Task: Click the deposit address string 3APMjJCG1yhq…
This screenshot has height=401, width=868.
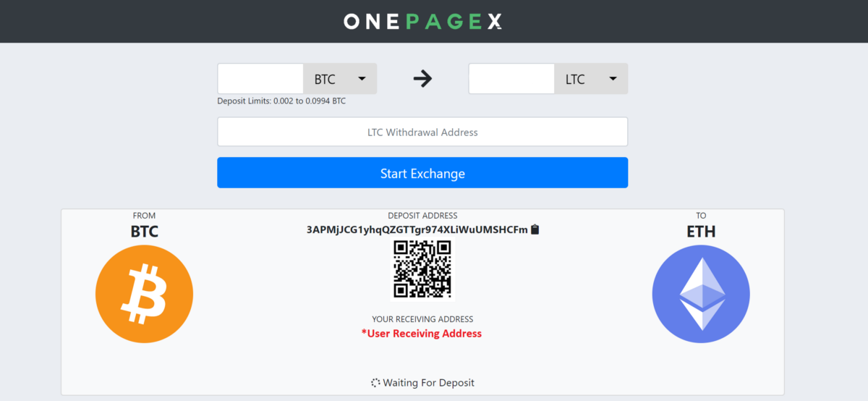Action: [417, 229]
